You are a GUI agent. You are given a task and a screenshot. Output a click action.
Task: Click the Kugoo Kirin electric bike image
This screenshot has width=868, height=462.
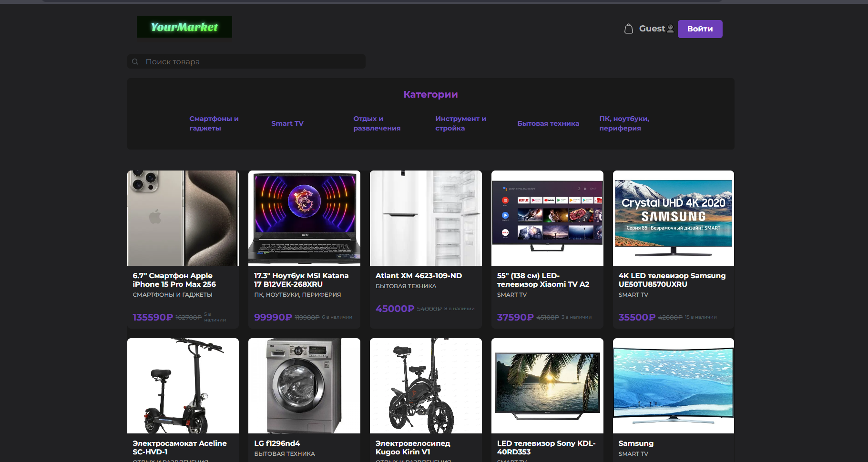coord(426,386)
